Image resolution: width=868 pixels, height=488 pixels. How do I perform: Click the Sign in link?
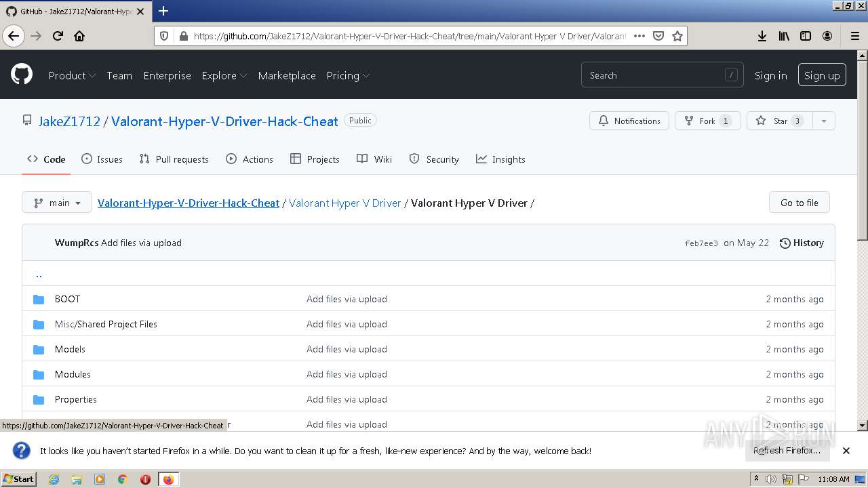pos(770,75)
